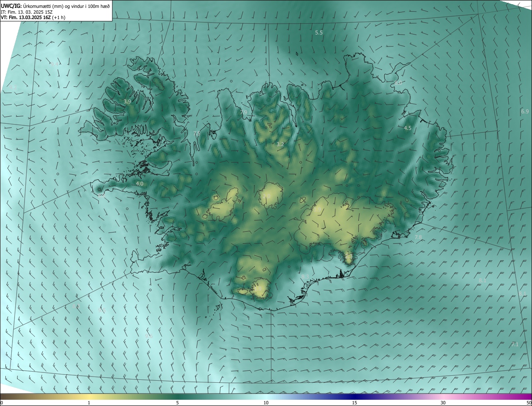532x406 pixels.
Task: Click the 30 tick on the color scale
Action: coord(443,403)
